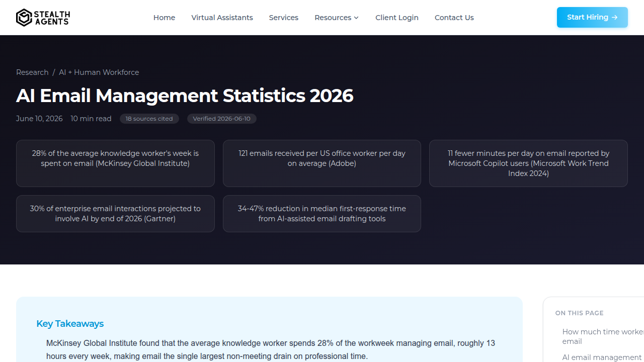Click the page title AI Email Management Statistics 2026

[x=185, y=96]
